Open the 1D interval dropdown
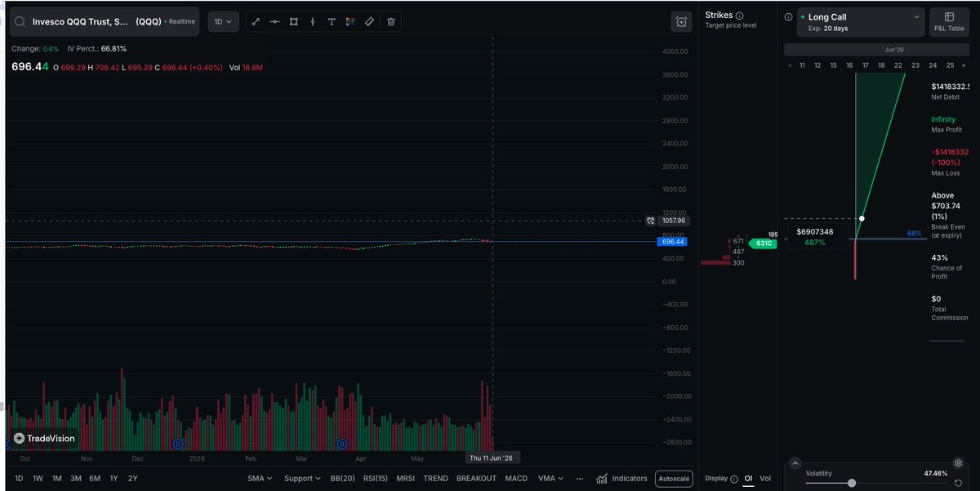Viewport: 980px width, 491px height. click(222, 22)
